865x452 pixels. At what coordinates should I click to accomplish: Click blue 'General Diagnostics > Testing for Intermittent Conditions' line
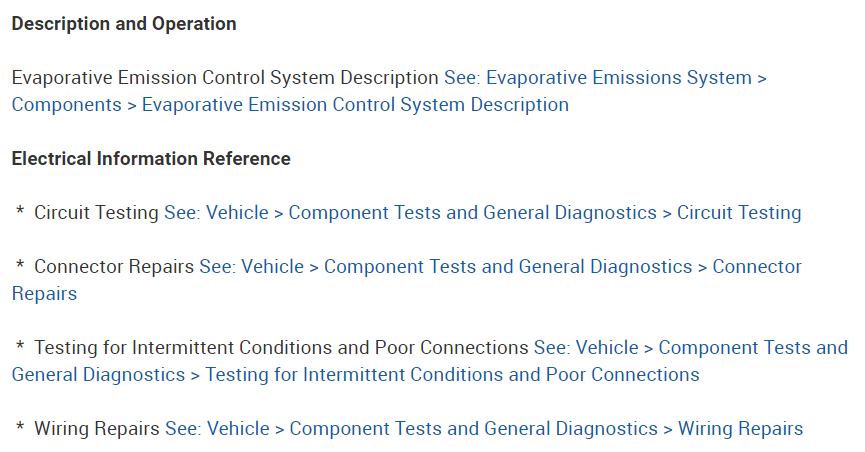click(355, 375)
